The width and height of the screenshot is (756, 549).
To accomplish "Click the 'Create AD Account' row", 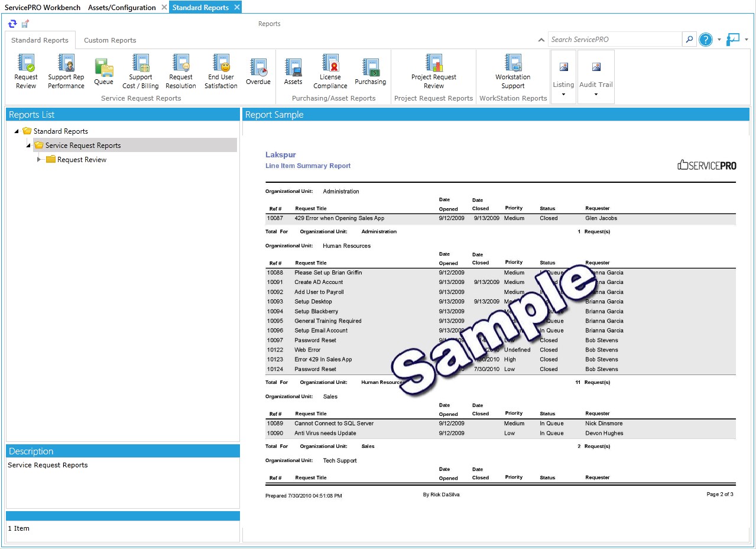I will (501, 282).
